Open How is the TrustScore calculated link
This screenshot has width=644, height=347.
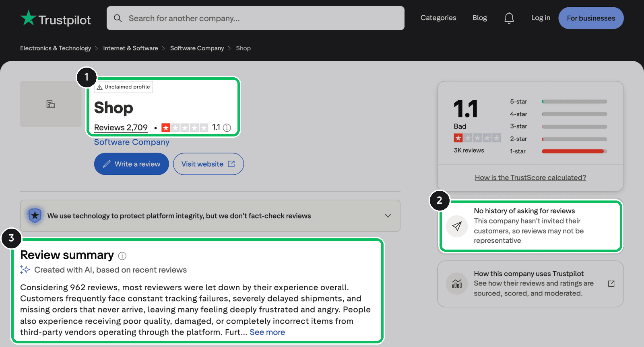click(x=530, y=178)
